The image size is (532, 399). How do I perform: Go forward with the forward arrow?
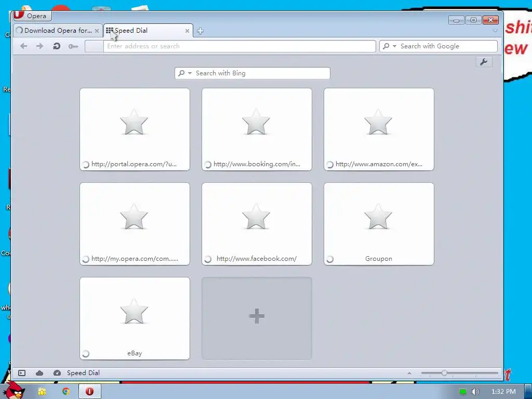[x=39, y=46]
